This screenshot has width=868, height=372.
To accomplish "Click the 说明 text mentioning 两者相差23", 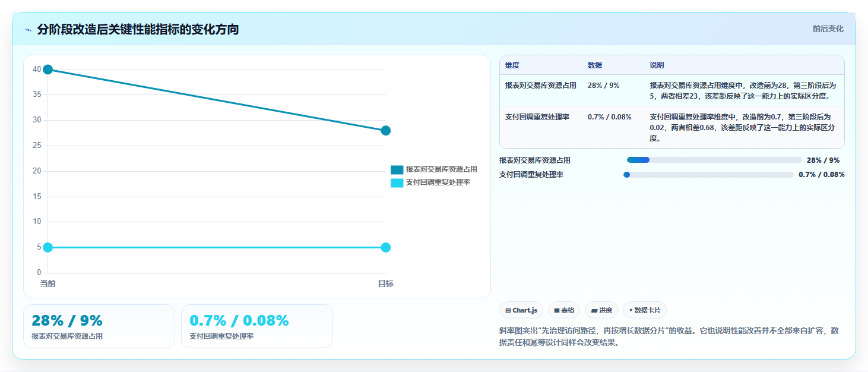I will (744, 90).
